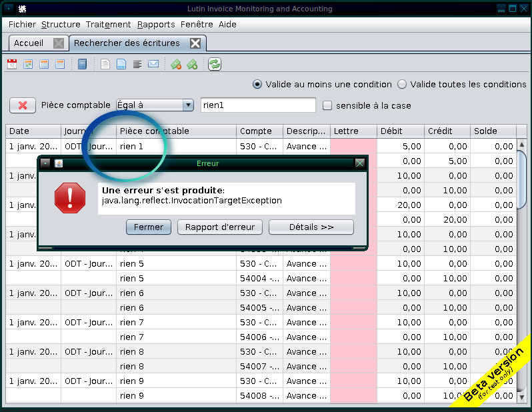Screen dimensions: 532x412
Task: Select the 54005 -... account cell
Action: click(x=259, y=308)
